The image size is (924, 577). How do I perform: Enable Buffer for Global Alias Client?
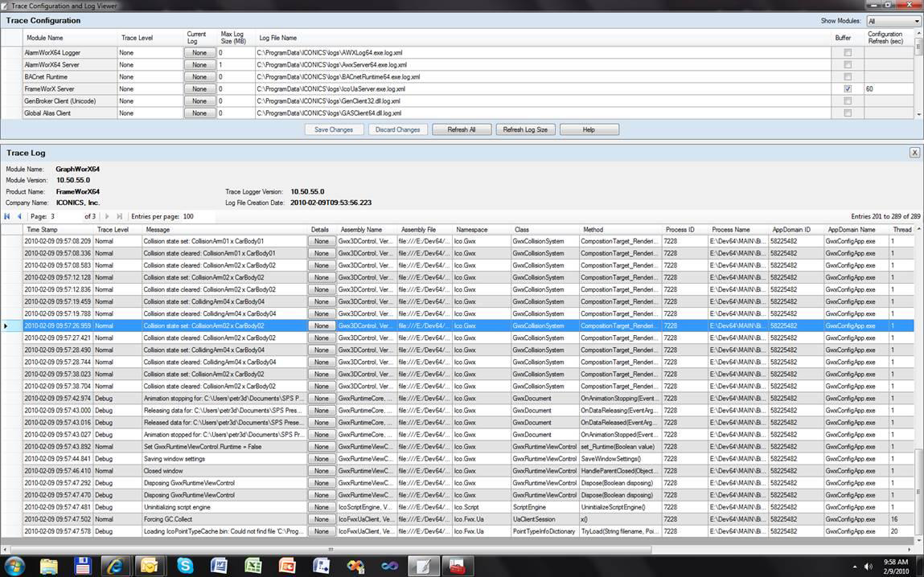pyautogui.click(x=848, y=113)
